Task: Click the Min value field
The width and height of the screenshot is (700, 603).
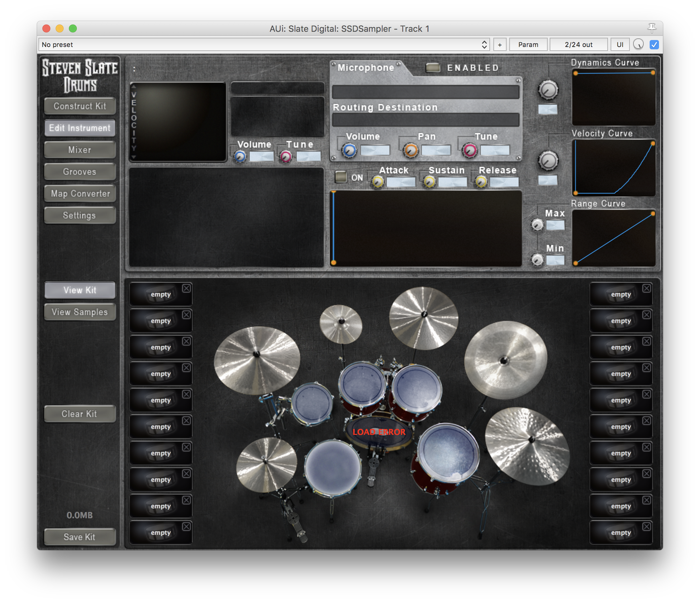Action: [555, 260]
